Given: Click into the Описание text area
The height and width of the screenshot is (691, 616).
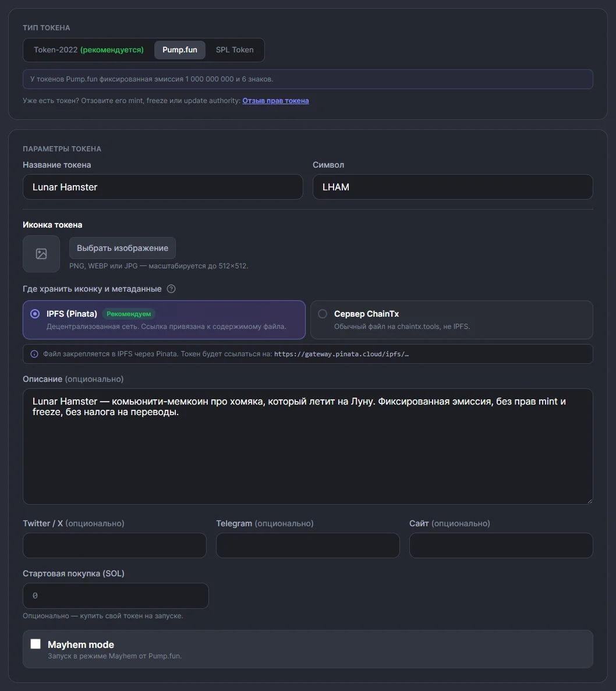Looking at the screenshot, I should pos(308,447).
